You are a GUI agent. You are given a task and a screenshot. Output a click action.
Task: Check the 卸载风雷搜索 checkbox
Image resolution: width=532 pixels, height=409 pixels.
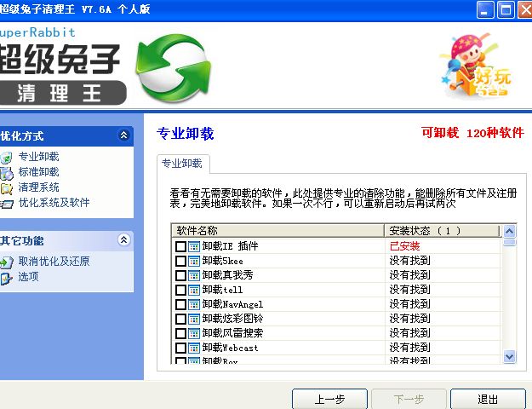180,333
